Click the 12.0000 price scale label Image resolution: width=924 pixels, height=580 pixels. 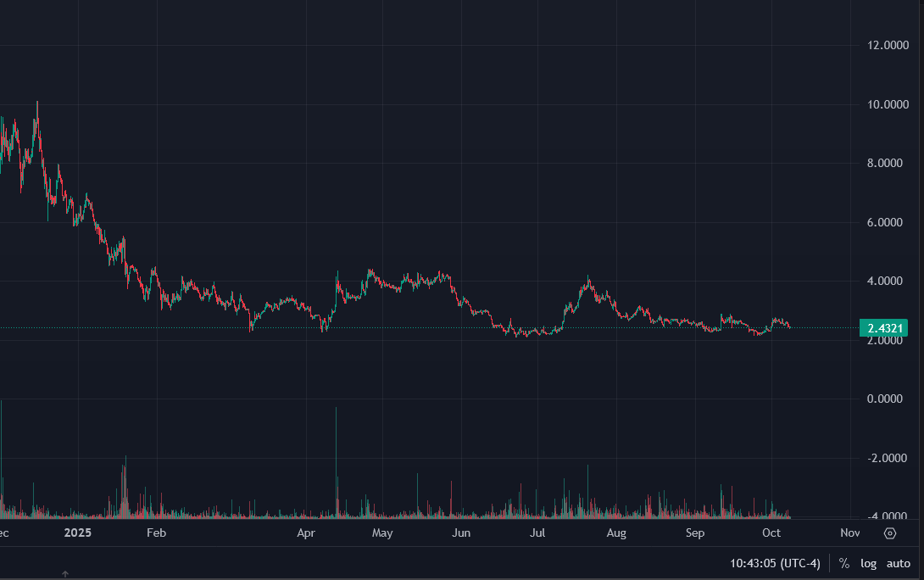[884, 45]
